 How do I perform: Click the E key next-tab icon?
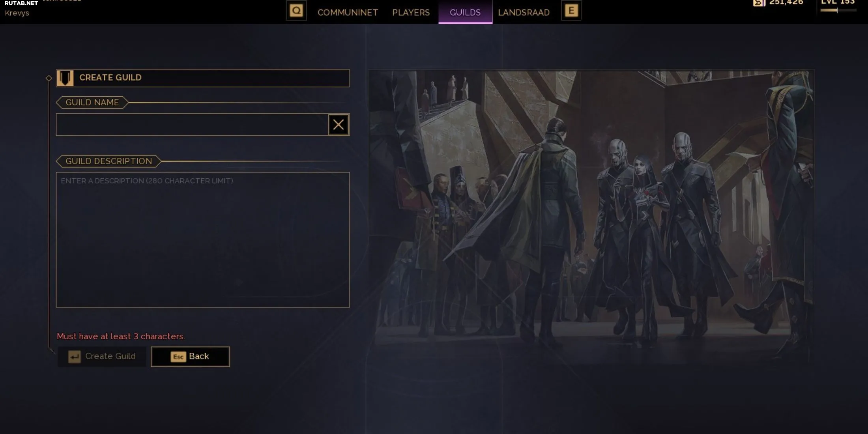tap(571, 11)
